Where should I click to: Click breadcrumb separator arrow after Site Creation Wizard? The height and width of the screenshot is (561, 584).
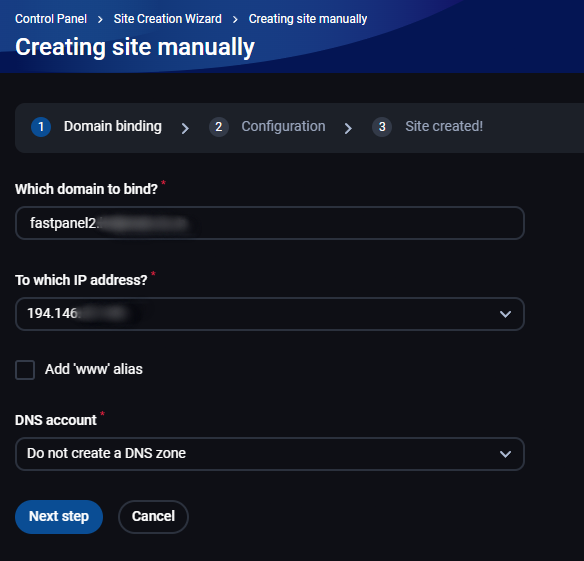pos(235,20)
